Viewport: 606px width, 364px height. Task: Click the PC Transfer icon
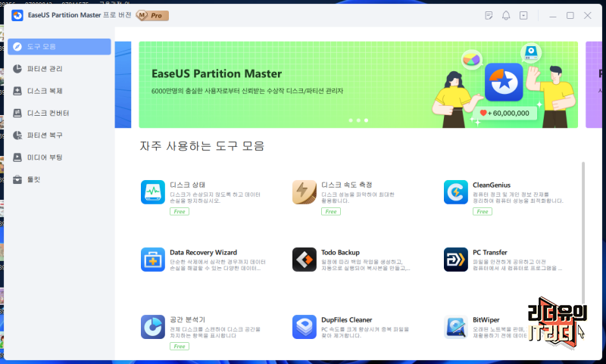tap(456, 260)
